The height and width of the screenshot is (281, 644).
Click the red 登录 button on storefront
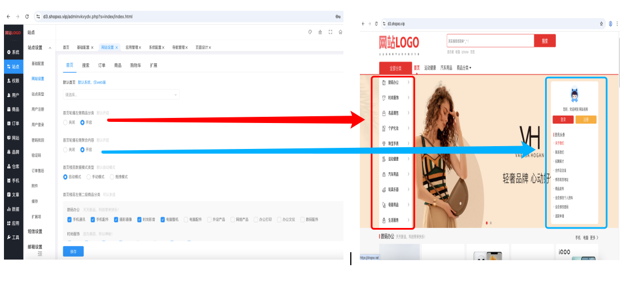tap(563, 120)
